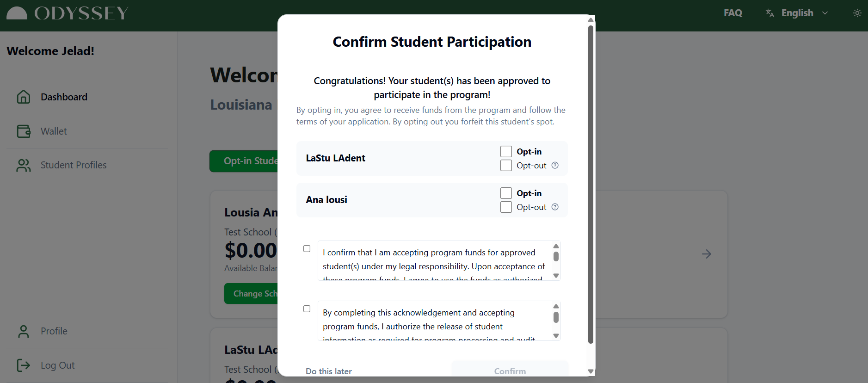Click the Wallet icon in sidebar
The width and height of the screenshot is (868, 383).
pyautogui.click(x=24, y=131)
